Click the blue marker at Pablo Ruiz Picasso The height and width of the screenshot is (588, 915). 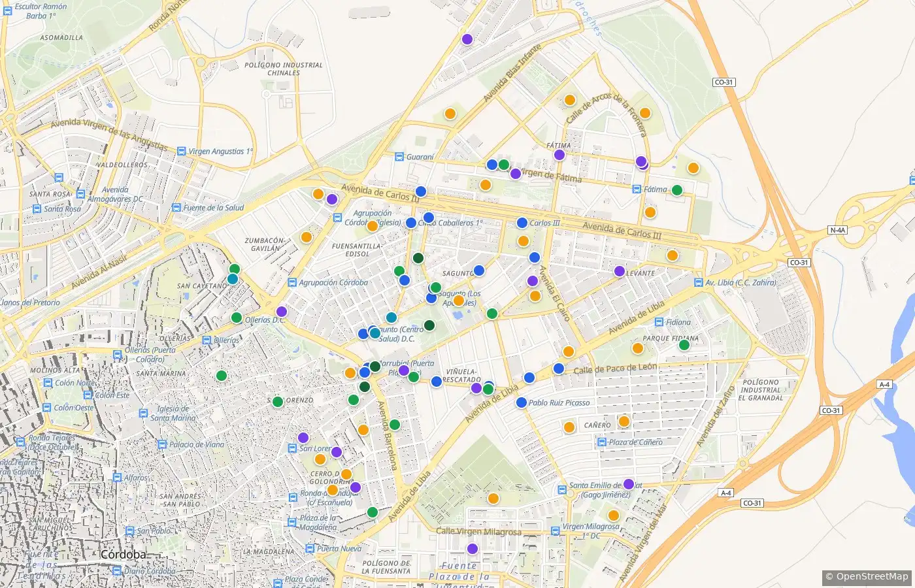pyautogui.click(x=522, y=402)
